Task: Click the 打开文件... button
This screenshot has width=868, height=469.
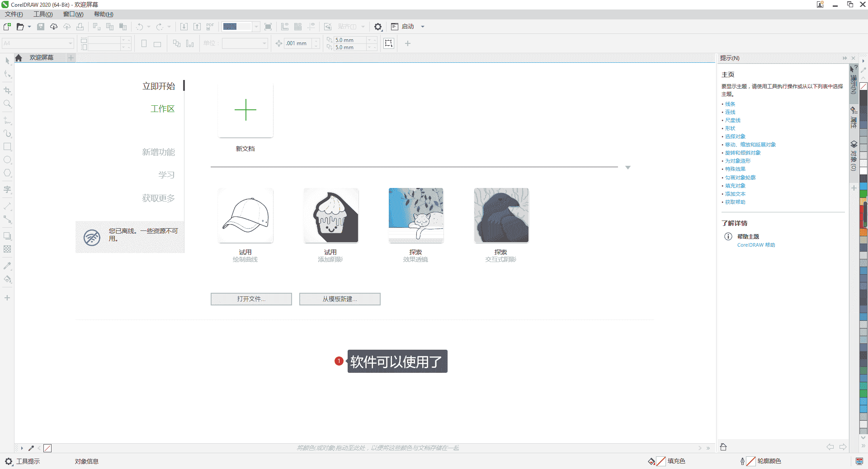Action: pos(251,299)
